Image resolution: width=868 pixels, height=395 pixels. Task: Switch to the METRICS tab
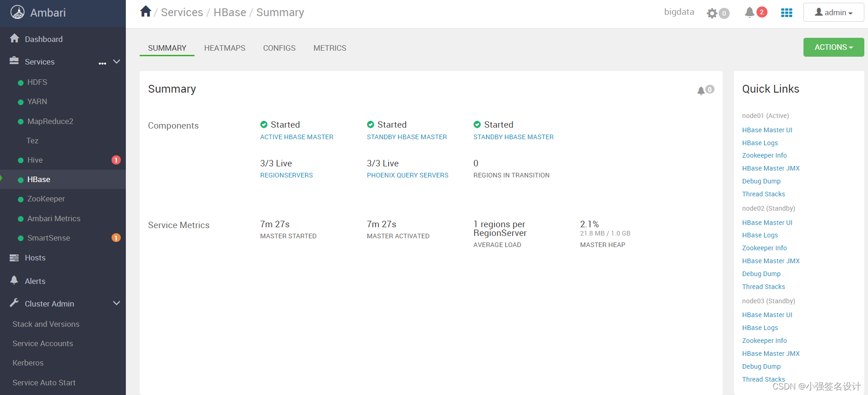point(330,48)
